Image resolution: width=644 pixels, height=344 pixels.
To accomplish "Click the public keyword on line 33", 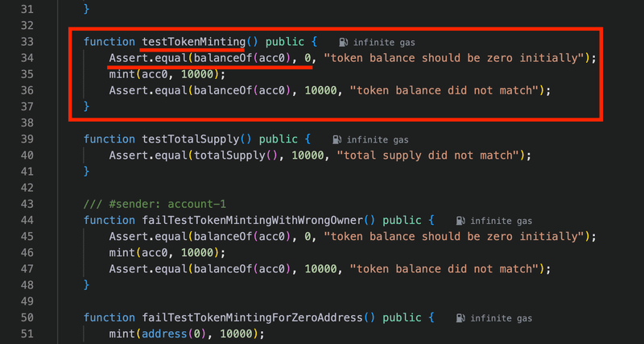I will pos(285,42).
